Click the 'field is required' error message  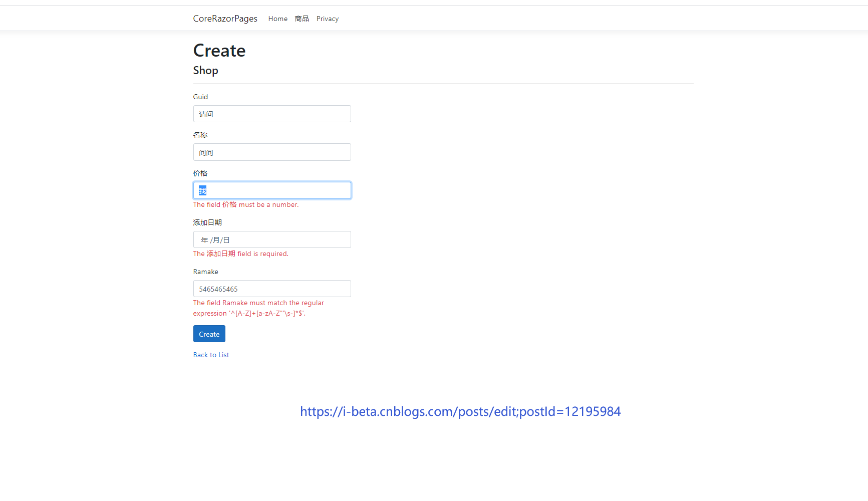240,254
